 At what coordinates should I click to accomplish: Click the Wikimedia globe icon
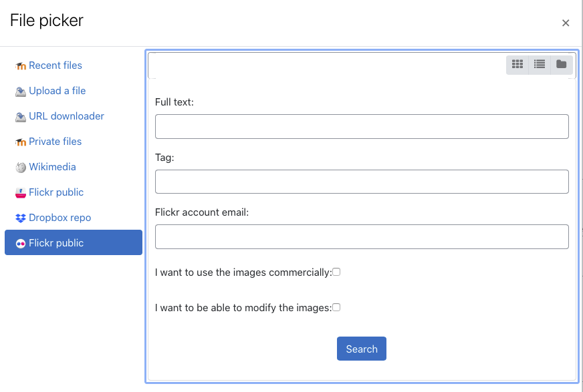(x=21, y=168)
